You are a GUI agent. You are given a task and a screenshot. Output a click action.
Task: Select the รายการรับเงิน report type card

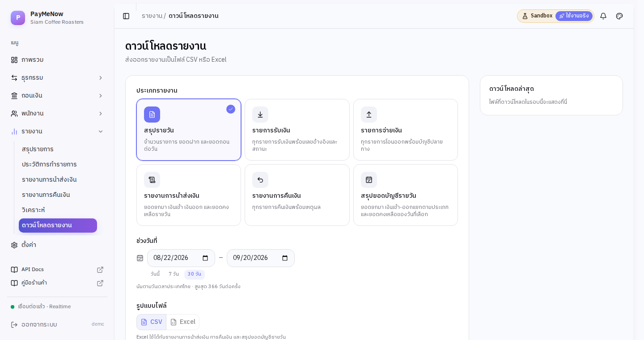[297, 130]
